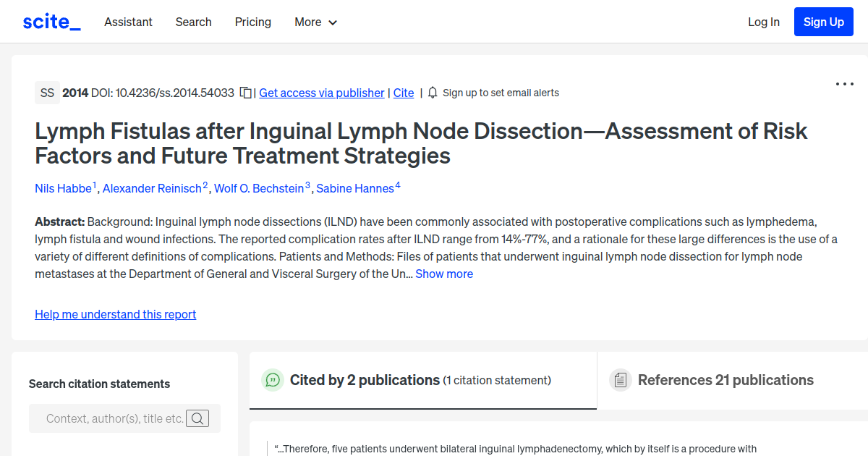Follow the Get access via publisher link
868x456 pixels.
click(x=321, y=93)
